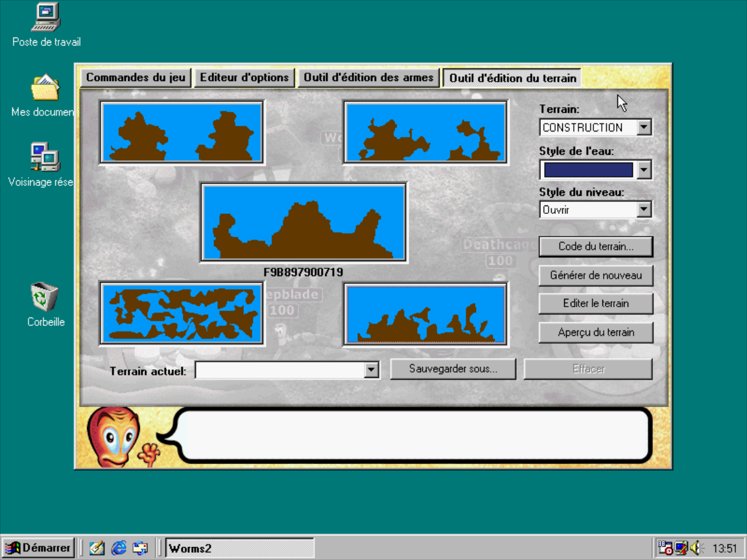Select the cavern-style terrain thumbnail
The width and height of the screenshot is (747, 560).
pyautogui.click(x=182, y=314)
